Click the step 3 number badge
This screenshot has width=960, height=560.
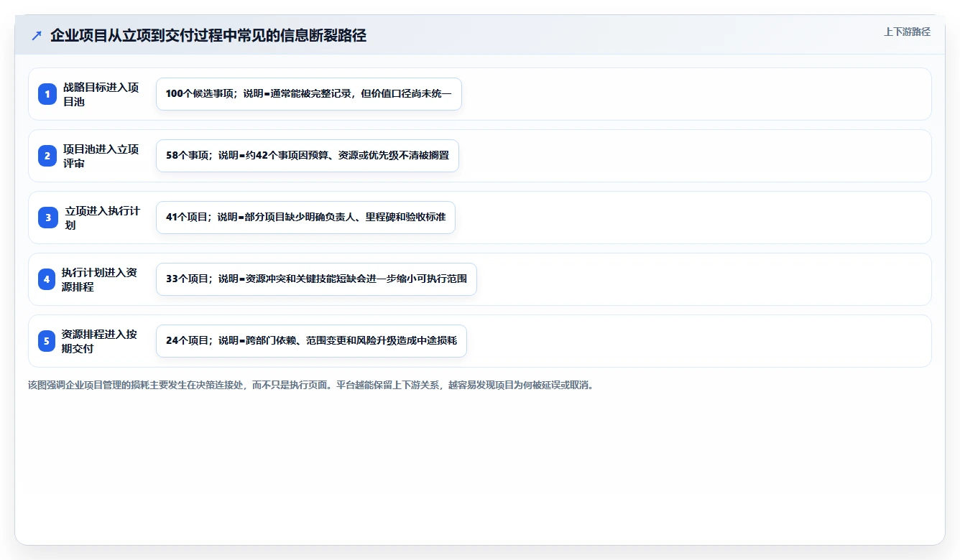(x=47, y=218)
